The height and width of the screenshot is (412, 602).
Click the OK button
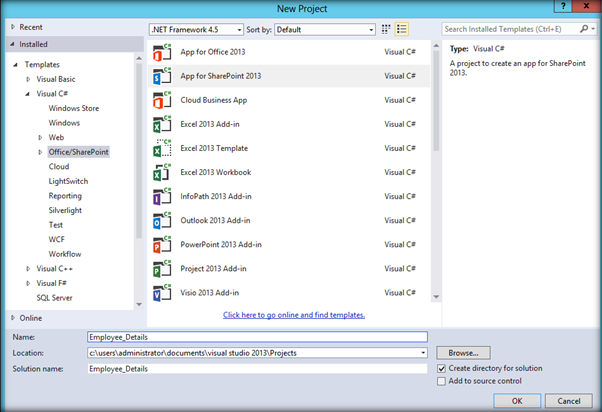pos(517,401)
